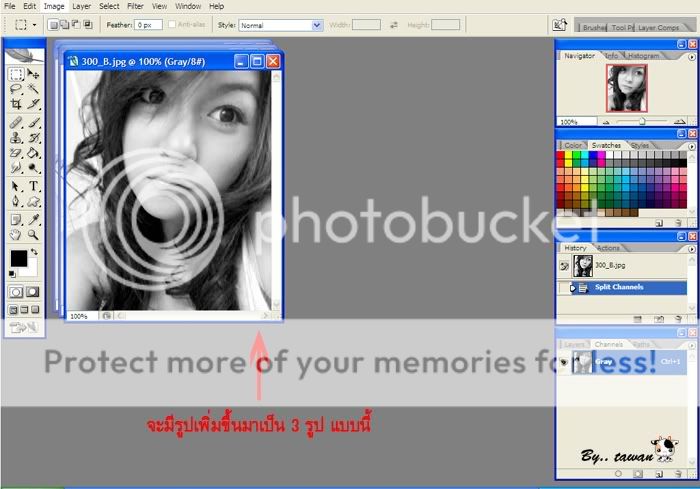Toggle visibility of the Gray channel
This screenshot has height=489, width=700.
click(x=563, y=361)
